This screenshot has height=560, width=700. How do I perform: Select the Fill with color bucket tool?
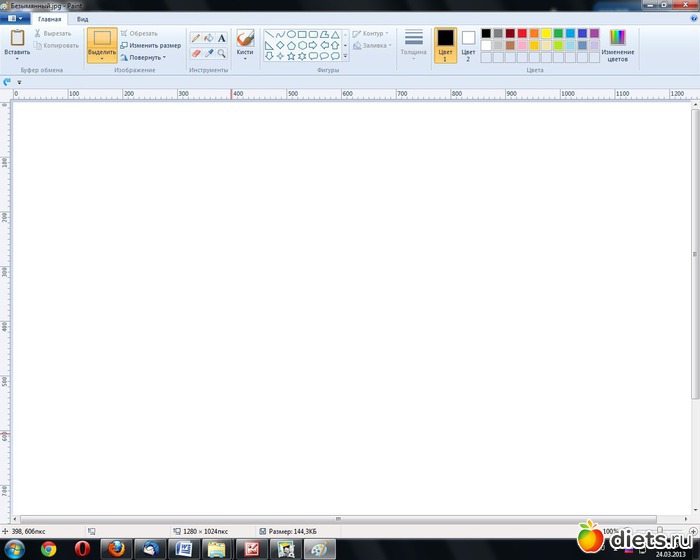(209, 37)
